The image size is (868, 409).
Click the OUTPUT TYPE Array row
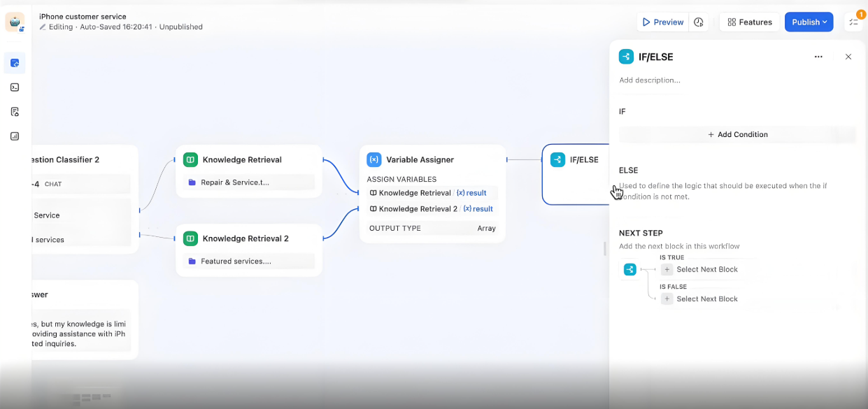pos(432,228)
